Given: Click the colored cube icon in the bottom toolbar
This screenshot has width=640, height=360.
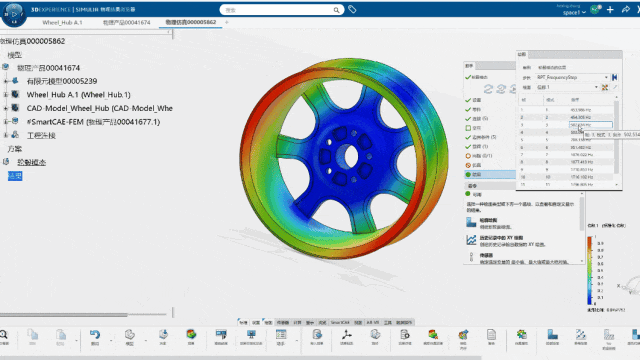Looking at the screenshot, I should (191, 335).
